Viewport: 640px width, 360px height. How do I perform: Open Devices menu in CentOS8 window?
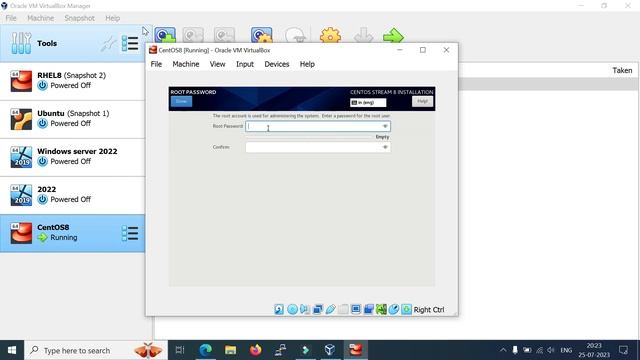(277, 64)
